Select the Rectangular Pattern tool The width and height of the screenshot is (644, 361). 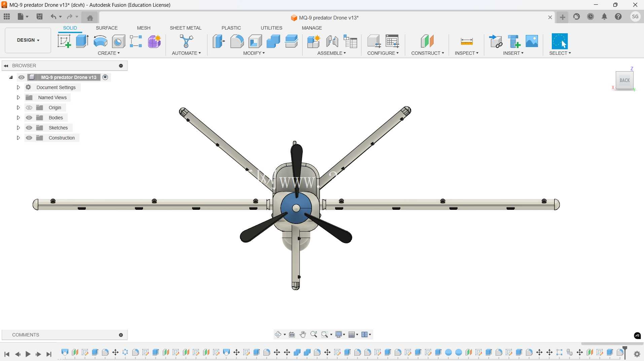[x=136, y=41]
